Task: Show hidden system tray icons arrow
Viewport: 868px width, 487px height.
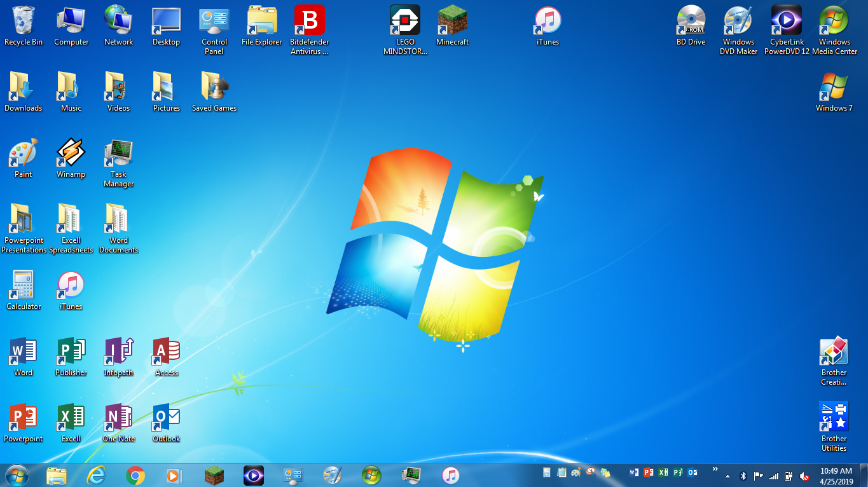Action: [x=727, y=476]
